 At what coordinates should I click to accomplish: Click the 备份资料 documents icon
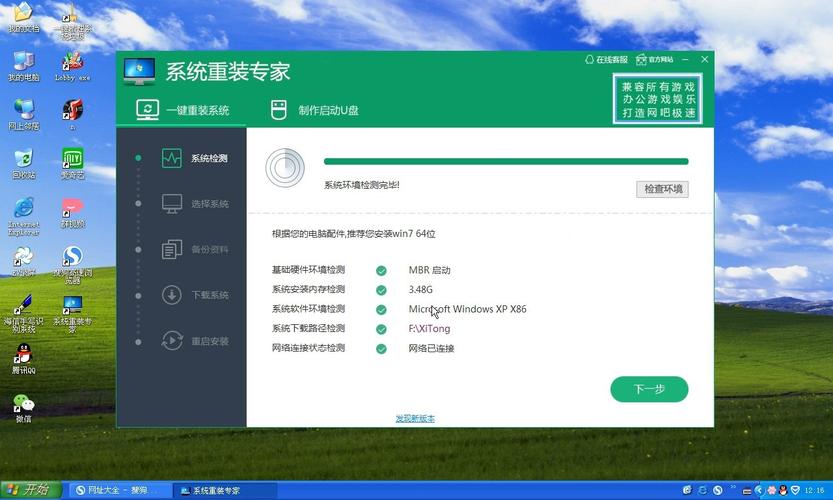pyautogui.click(x=172, y=250)
